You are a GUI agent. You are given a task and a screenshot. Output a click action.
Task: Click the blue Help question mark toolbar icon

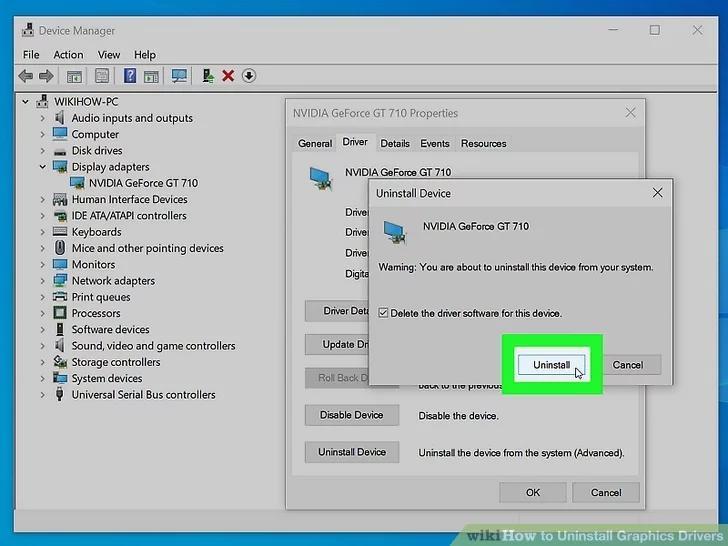(130, 76)
